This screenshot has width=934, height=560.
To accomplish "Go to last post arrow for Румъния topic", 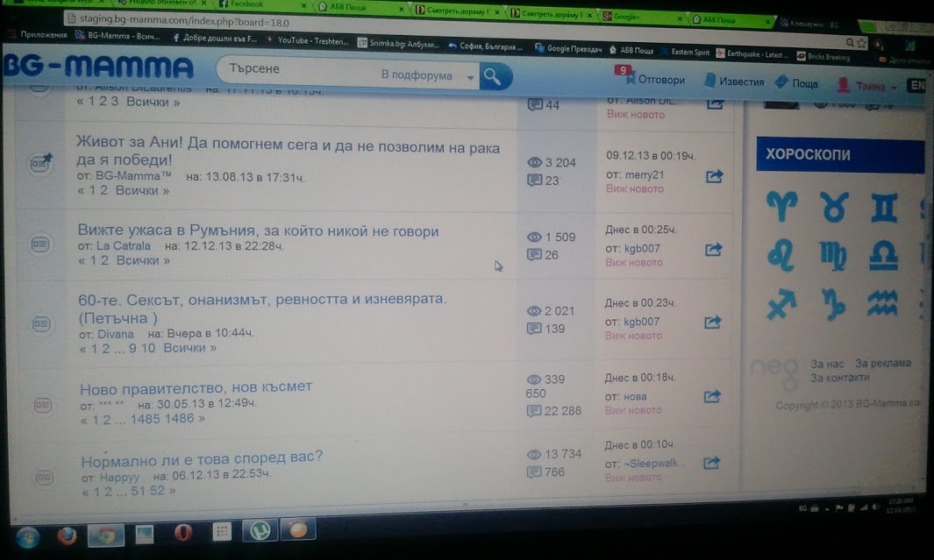I will [x=714, y=250].
